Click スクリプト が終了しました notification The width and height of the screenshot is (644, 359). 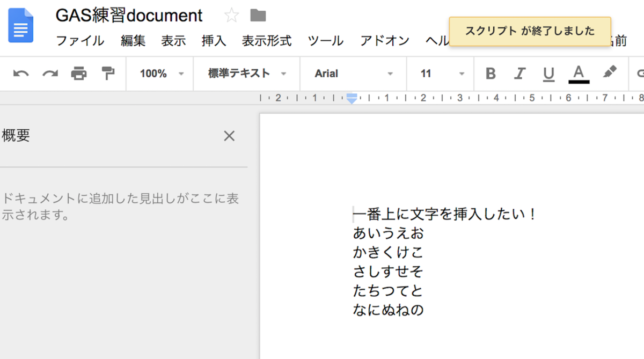click(530, 31)
